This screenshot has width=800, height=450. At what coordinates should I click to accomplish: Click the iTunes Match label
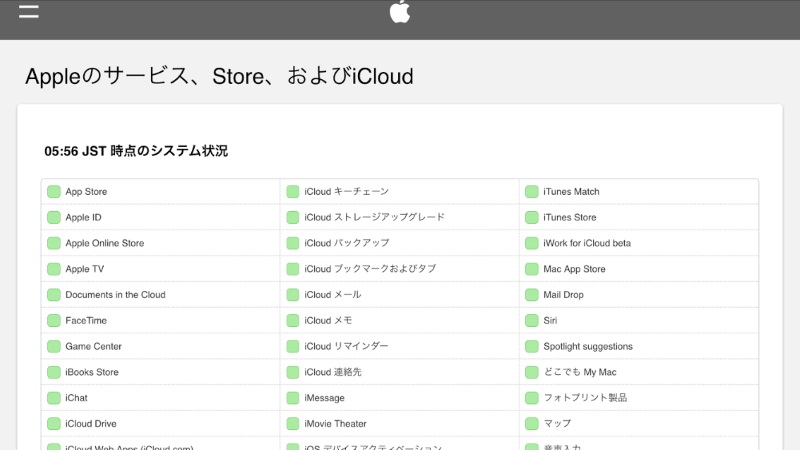pos(571,192)
